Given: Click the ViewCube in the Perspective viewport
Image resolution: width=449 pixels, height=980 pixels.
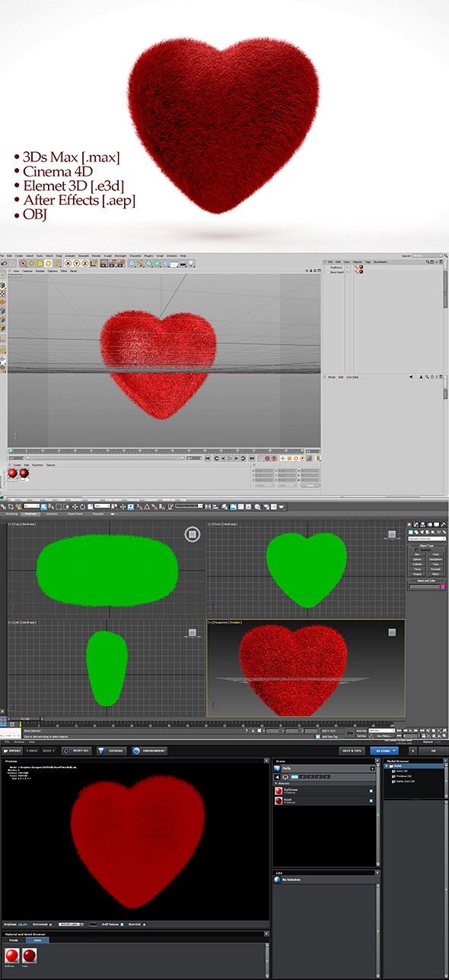Looking at the screenshot, I should [393, 632].
